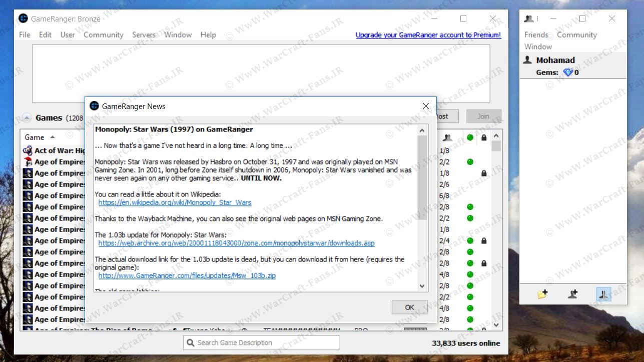This screenshot has height=362, width=644.
Task: Open the Help menu
Action: 208,34
